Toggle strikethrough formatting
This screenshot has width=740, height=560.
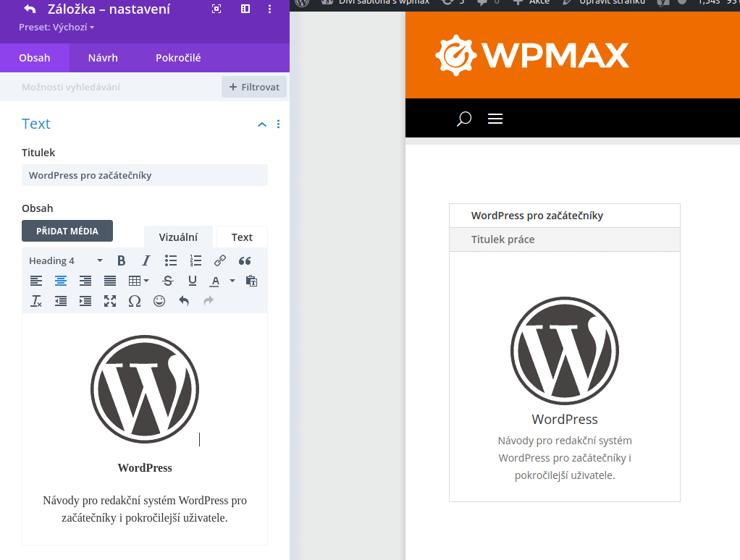click(168, 281)
